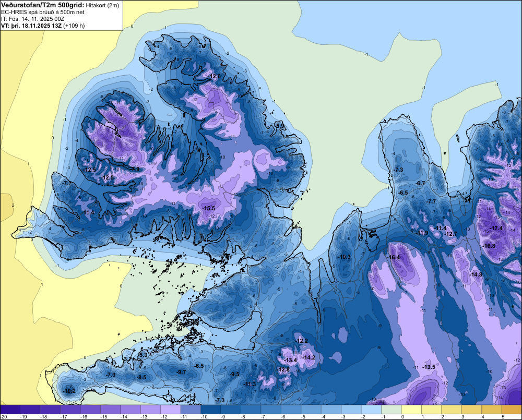Pick the legend swatch labelled -7
Screen dimensions: 522x420
(271, 410)
